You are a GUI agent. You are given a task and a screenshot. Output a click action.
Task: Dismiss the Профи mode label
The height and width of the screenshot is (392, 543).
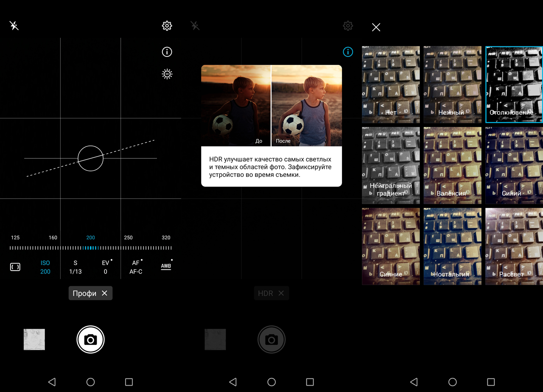click(x=104, y=293)
